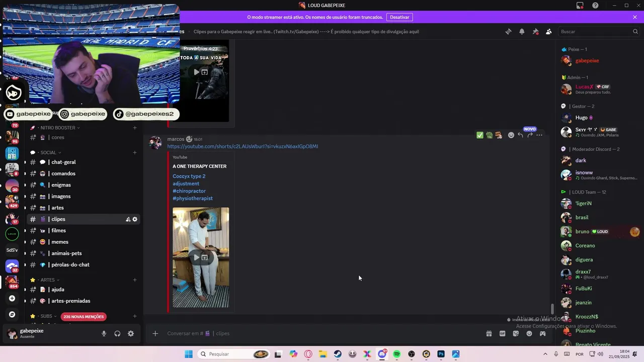
Task: Click Desativar to disable streamer mode
Action: point(399,17)
